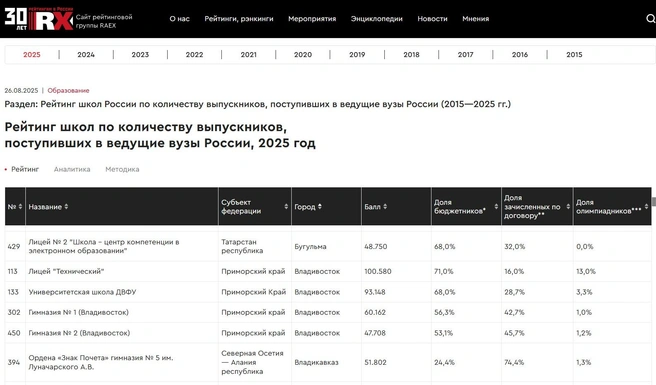The width and height of the screenshot is (656, 385).
Task: Click the date 26.08.2025
Action: [21, 90]
